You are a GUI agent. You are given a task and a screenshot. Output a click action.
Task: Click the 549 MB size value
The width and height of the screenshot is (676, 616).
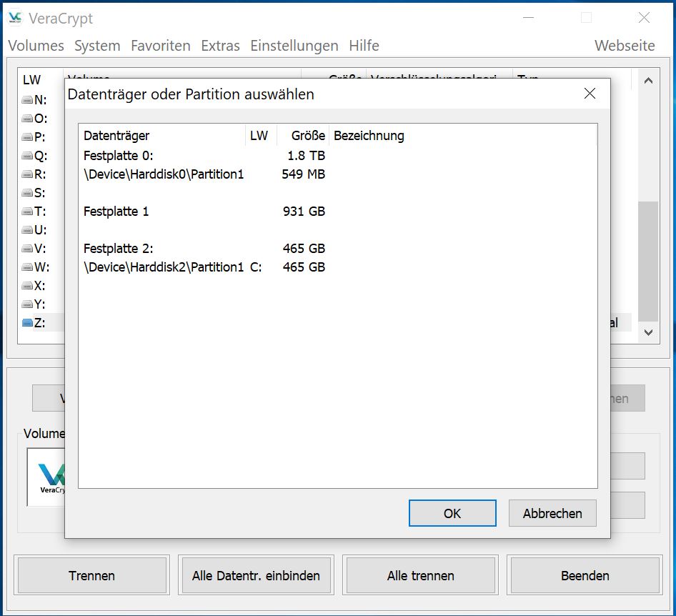(x=304, y=174)
